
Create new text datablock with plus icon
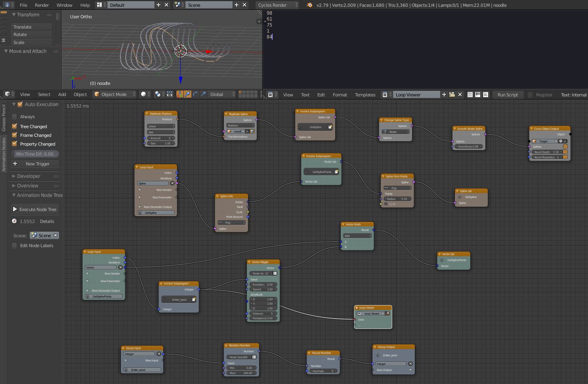point(444,94)
